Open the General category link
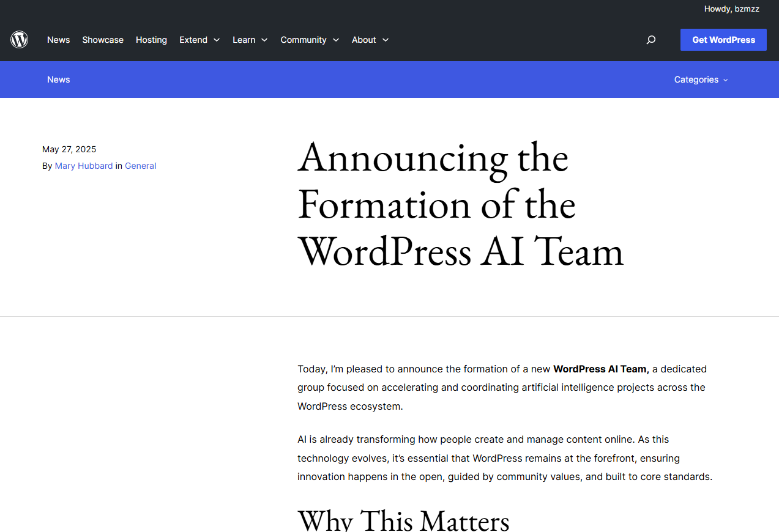The image size is (779, 532). coord(141,166)
